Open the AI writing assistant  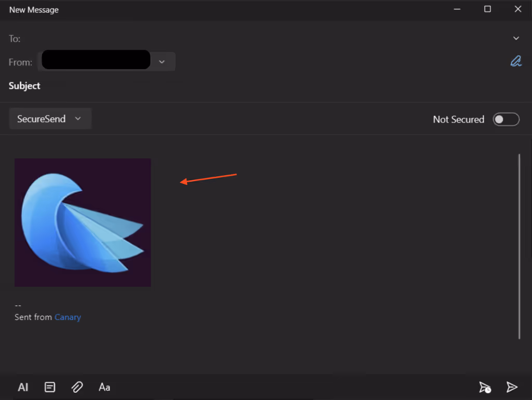tap(23, 387)
